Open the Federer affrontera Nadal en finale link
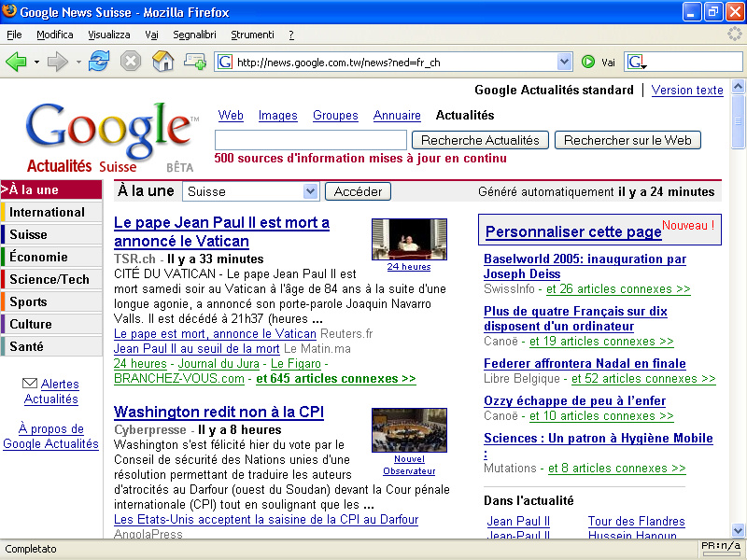Screen dimensions: 747x560 (x=585, y=363)
